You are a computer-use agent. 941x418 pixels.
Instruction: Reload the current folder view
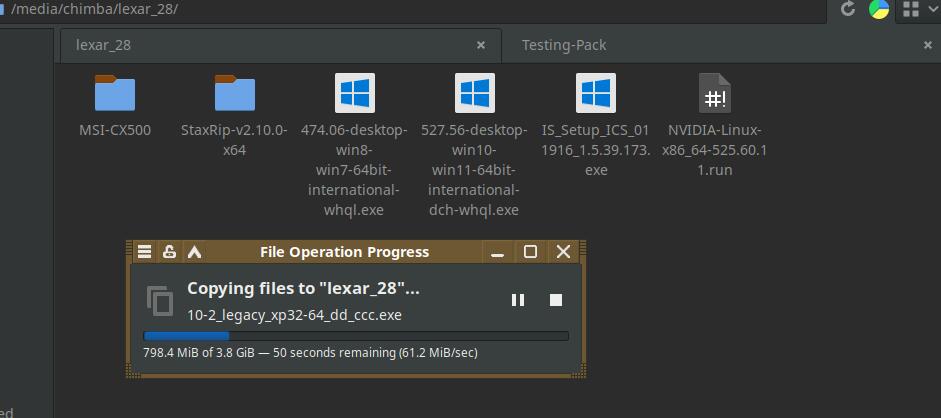tap(848, 9)
